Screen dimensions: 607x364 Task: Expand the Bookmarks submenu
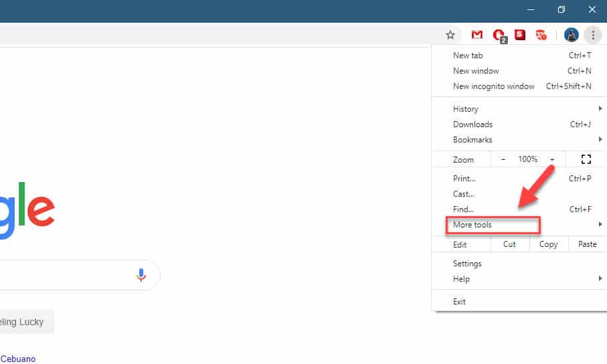point(519,140)
